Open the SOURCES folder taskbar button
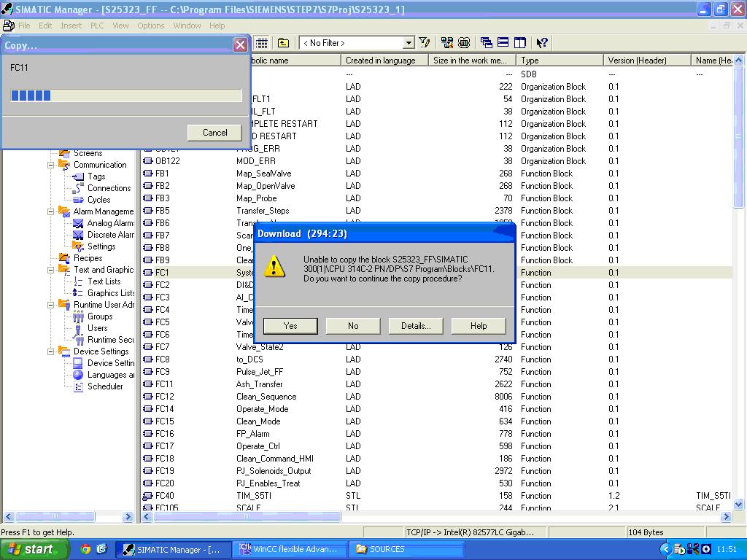Viewport: 747px width, 560px height. (x=407, y=549)
